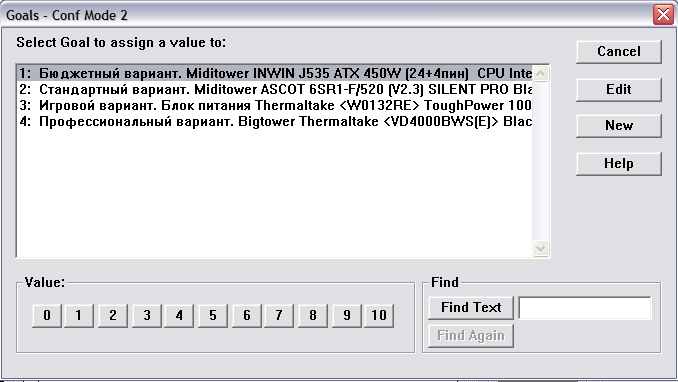Assign value 2 to the goal
The height and width of the screenshot is (382, 678).
pyautogui.click(x=112, y=315)
